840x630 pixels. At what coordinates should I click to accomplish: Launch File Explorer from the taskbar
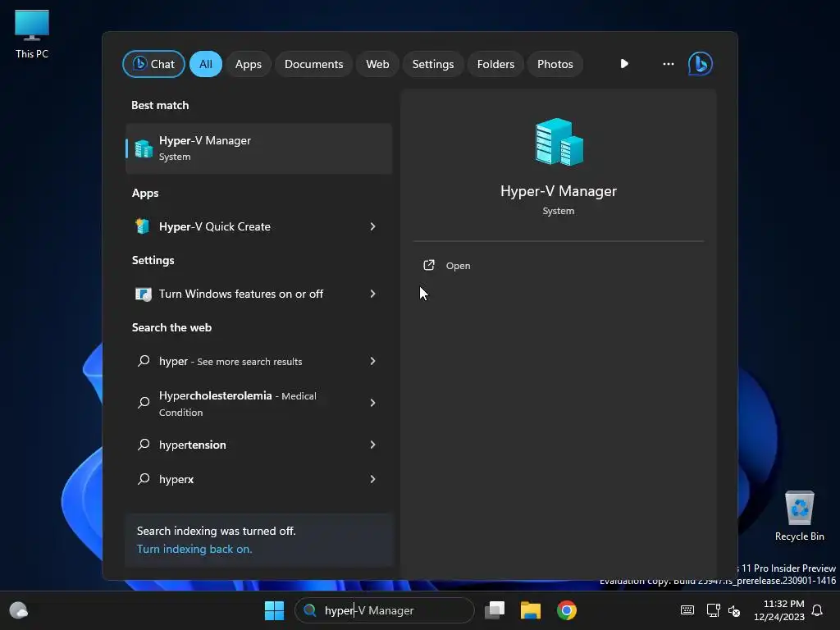531,610
